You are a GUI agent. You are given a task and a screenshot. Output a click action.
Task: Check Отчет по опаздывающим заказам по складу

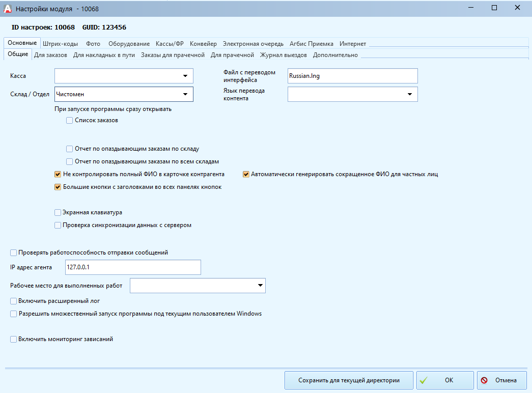(x=70, y=149)
